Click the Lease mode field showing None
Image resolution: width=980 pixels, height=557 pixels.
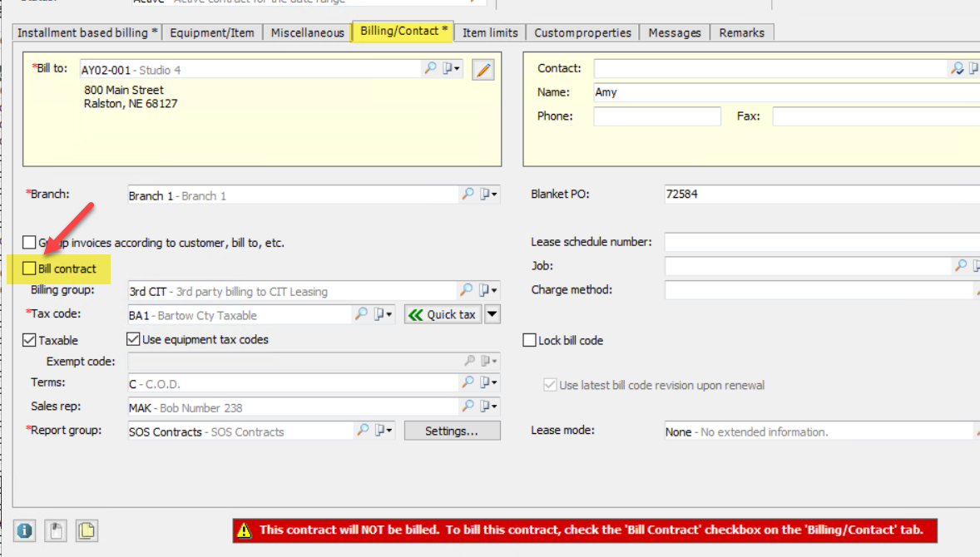point(819,431)
